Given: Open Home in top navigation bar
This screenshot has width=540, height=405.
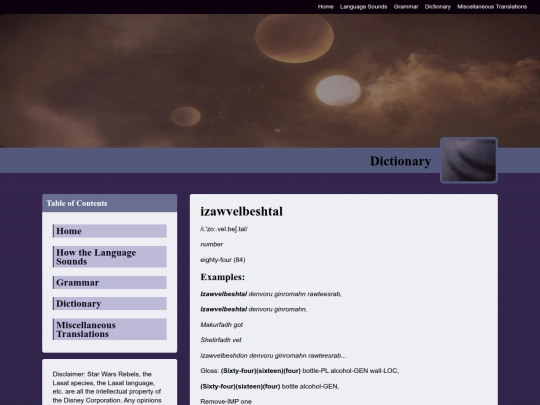Looking at the screenshot, I should (x=325, y=7).
